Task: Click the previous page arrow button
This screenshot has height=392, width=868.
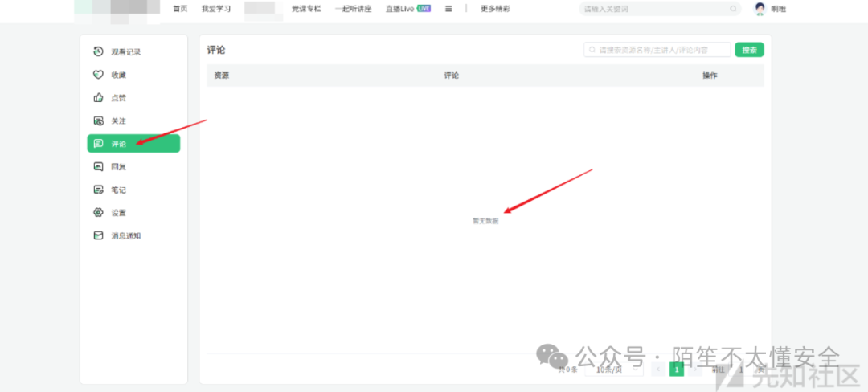Action: (x=658, y=370)
